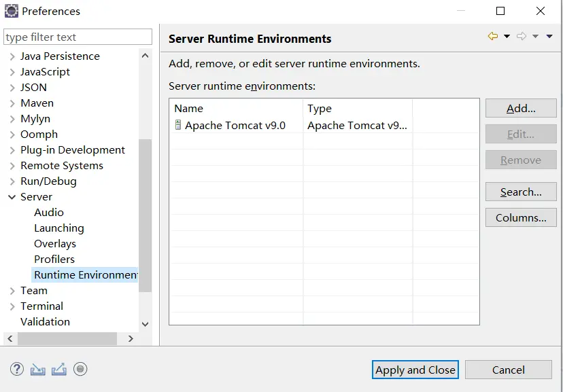Open the Preferences view menu triangle
This screenshot has height=392, width=563.
click(x=549, y=37)
